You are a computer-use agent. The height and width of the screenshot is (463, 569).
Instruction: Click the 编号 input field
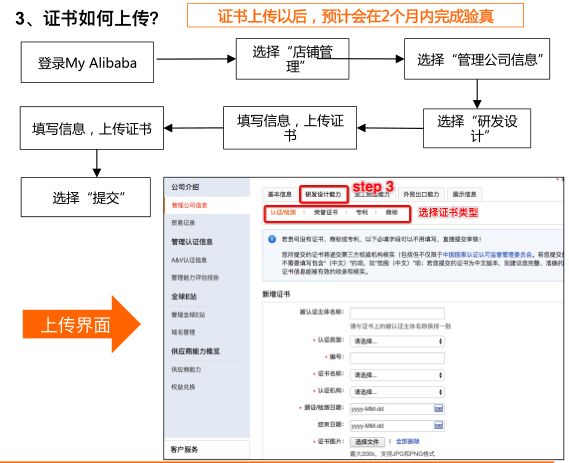pos(397,358)
